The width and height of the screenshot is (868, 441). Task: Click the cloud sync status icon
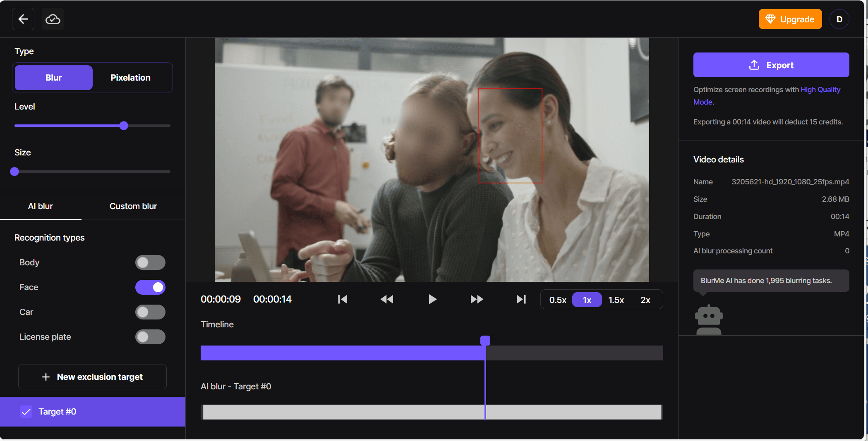point(53,19)
